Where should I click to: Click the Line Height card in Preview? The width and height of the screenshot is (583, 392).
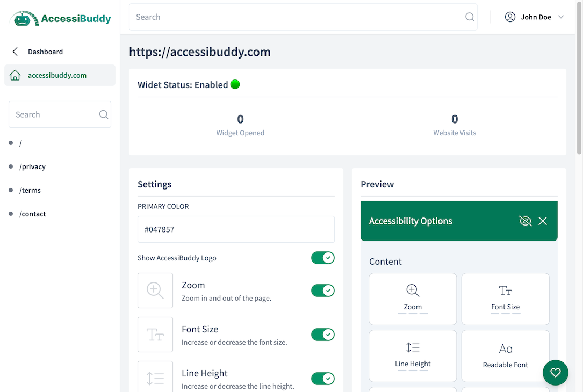pos(413,356)
